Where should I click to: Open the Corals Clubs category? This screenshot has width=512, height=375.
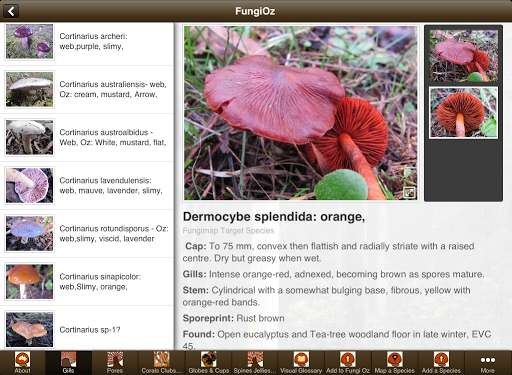pyautogui.click(x=162, y=363)
